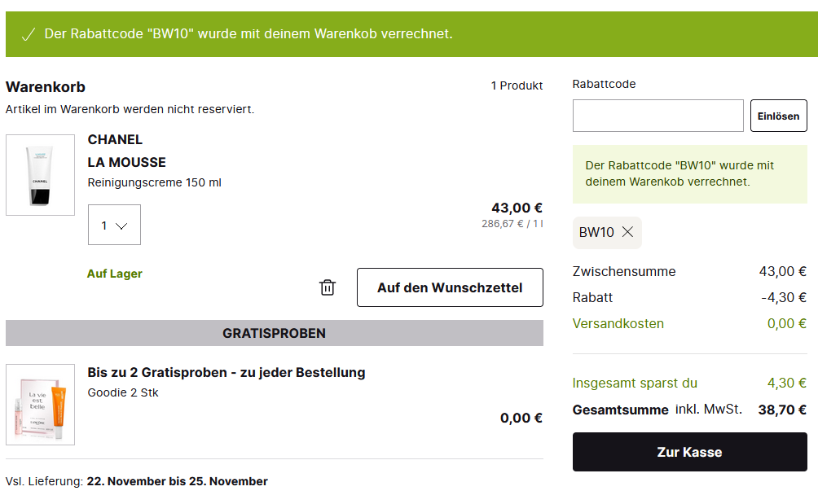
Task: Open the LA MOUSSE product title
Action: pos(126,162)
